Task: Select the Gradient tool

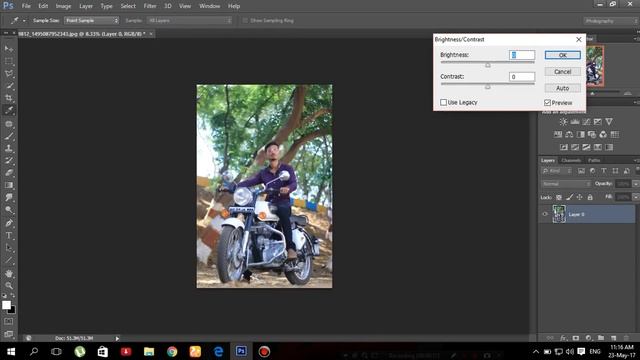Action: 9,185
